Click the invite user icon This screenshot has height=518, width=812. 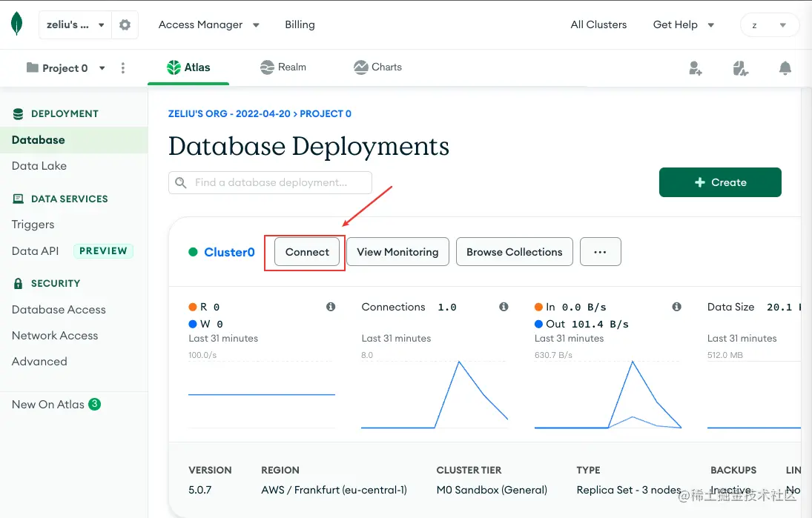click(x=696, y=67)
